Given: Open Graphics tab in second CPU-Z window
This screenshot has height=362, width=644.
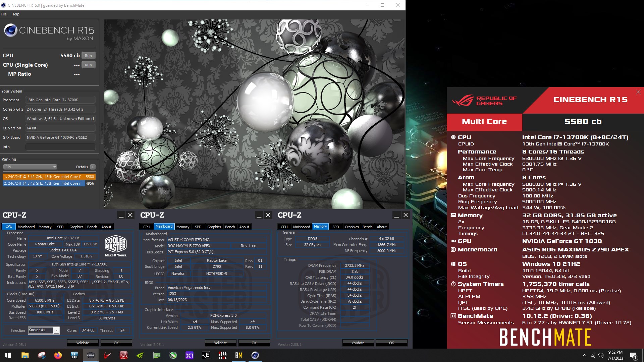Looking at the screenshot, I should click(214, 227).
